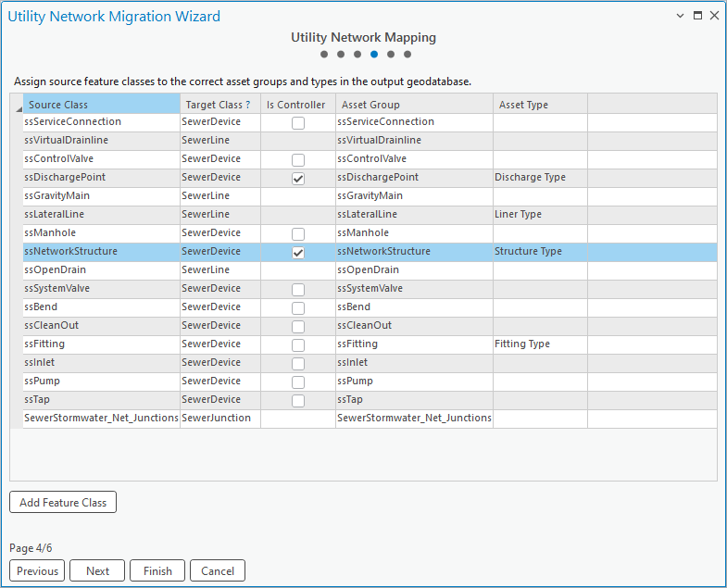The width and height of the screenshot is (727, 588).
Task: Jump to the fifth wizard step dot
Action: [x=391, y=55]
